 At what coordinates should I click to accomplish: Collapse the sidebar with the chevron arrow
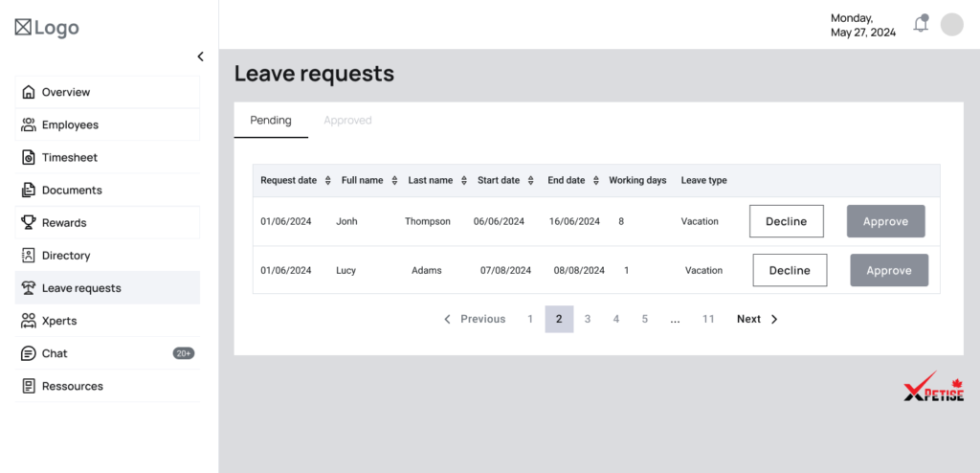click(x=200, y=56)
